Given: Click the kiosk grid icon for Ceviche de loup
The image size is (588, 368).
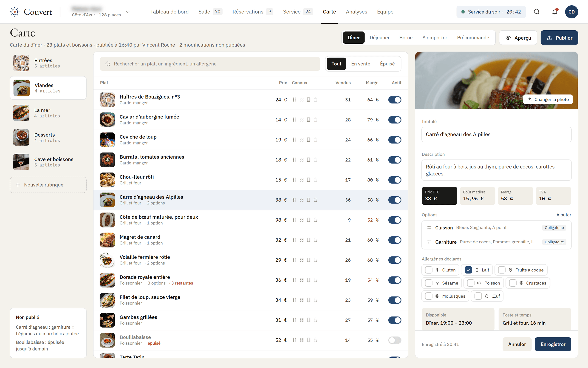Looking at the screenshot, I should click(302, 140).
